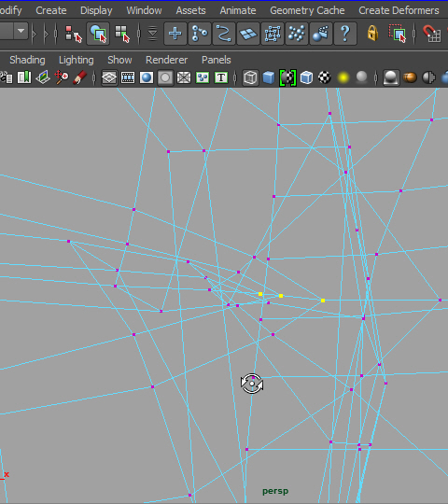Toggle highlight selection mode icon

pos(398,34)
